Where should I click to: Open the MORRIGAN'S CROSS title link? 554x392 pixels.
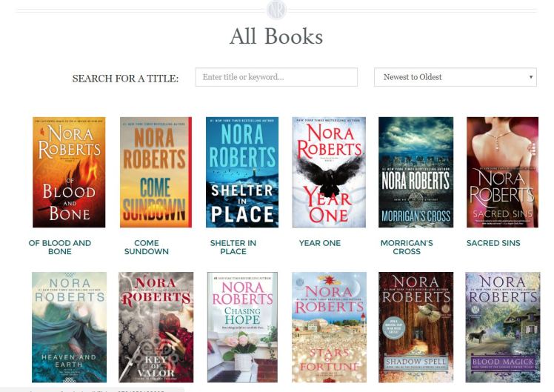(x=407, y=247)
